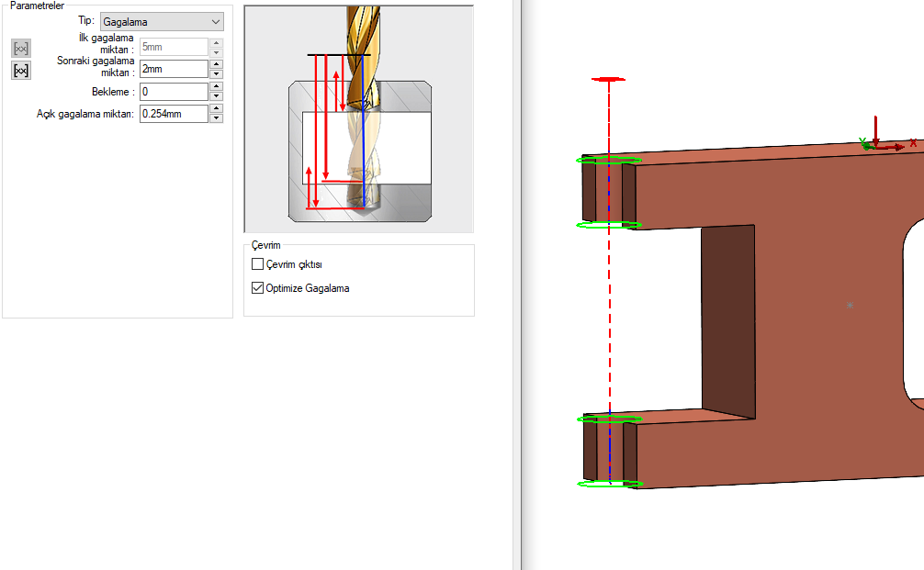Decrease Açık gagalama miktarı with down arrow
Image resolution: width=924 pixels, height=570 pixels.
[216, 118]
